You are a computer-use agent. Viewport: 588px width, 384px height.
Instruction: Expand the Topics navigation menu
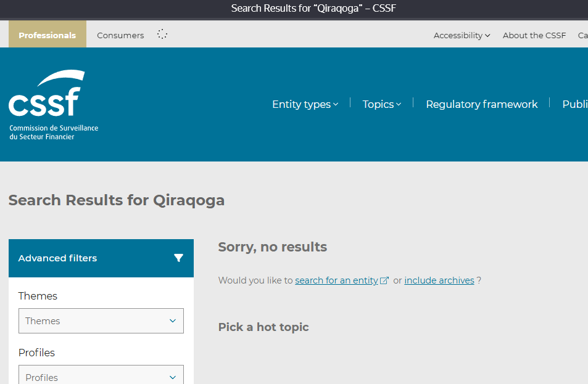point(378,104)
